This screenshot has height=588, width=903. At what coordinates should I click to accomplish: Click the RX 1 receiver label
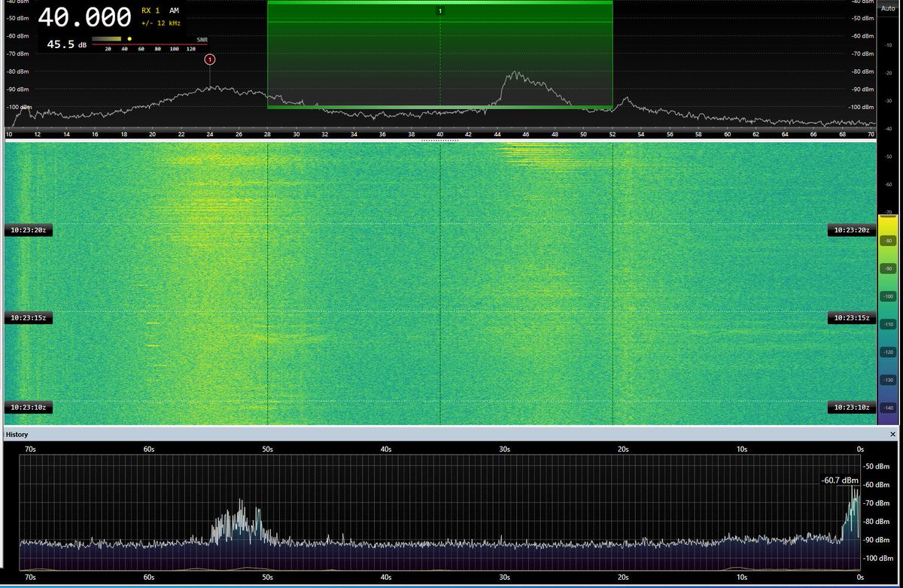(x=151, y=11)
